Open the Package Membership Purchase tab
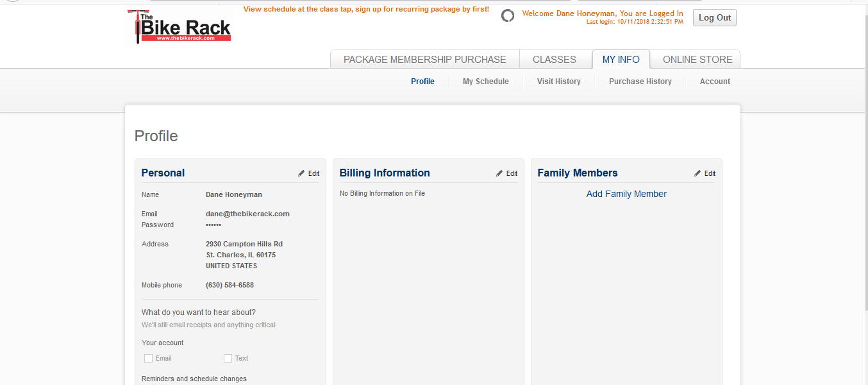The width and height of the screenshot is (868, 385). [424, 60]
